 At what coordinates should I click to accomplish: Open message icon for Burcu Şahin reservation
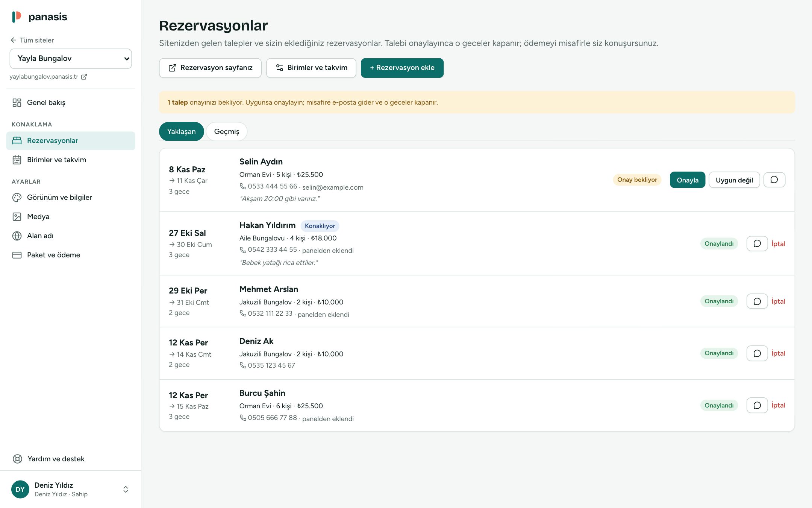click(x=757, y=405)
